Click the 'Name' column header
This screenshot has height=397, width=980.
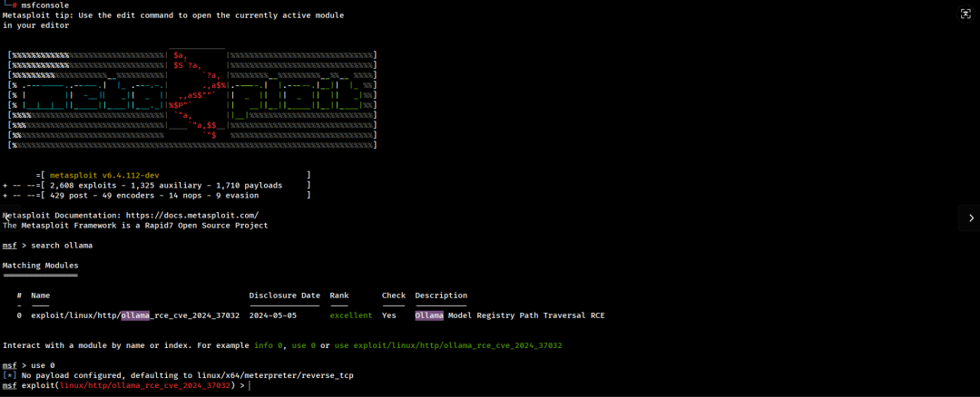click(40, 295)
